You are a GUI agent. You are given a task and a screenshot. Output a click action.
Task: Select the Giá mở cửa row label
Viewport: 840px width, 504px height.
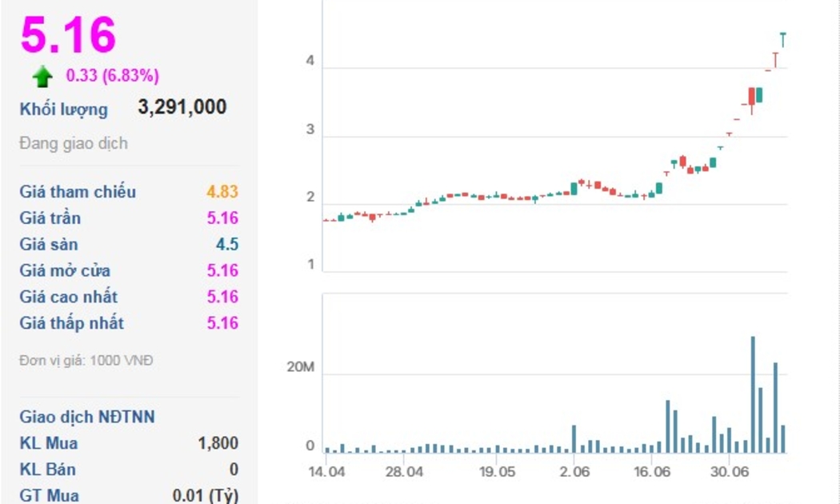coord(65,271)
